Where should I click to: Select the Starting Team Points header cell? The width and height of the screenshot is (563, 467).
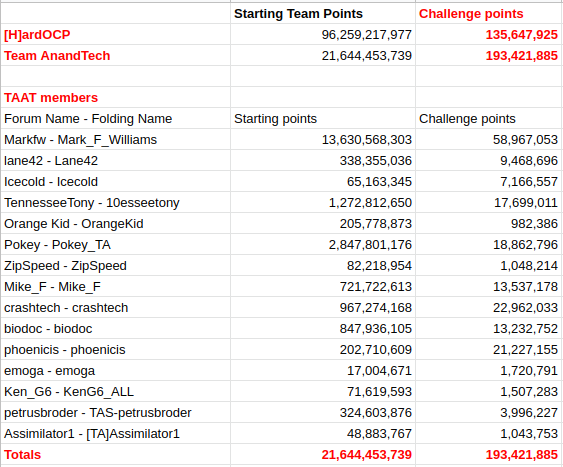tap(323, 14)
